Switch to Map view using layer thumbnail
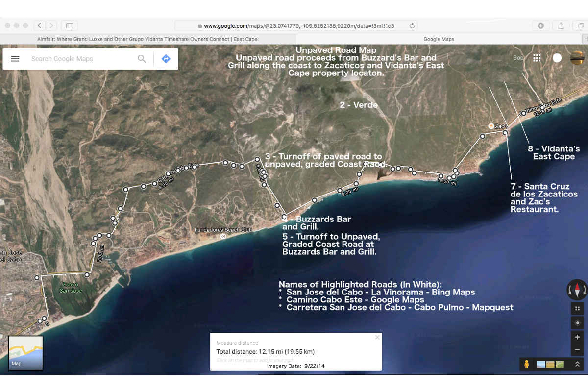The image size is (588, 392). click(x=25, y=353)
